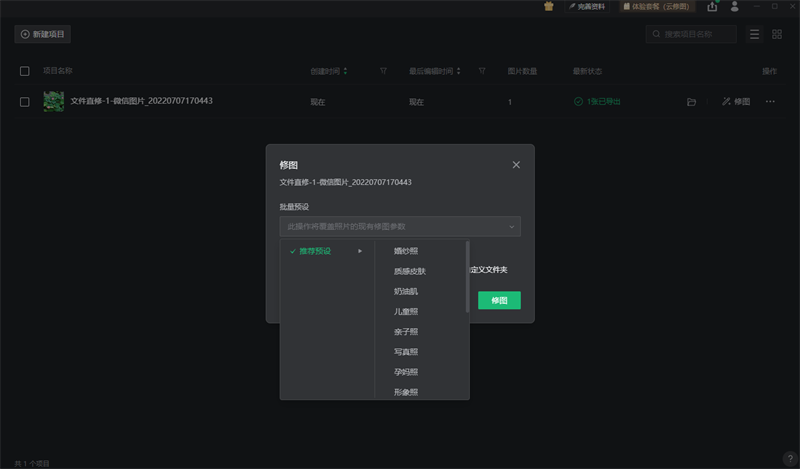Sort by 创建时间 column arrows
800x469 pixels.
coord(346,71)
